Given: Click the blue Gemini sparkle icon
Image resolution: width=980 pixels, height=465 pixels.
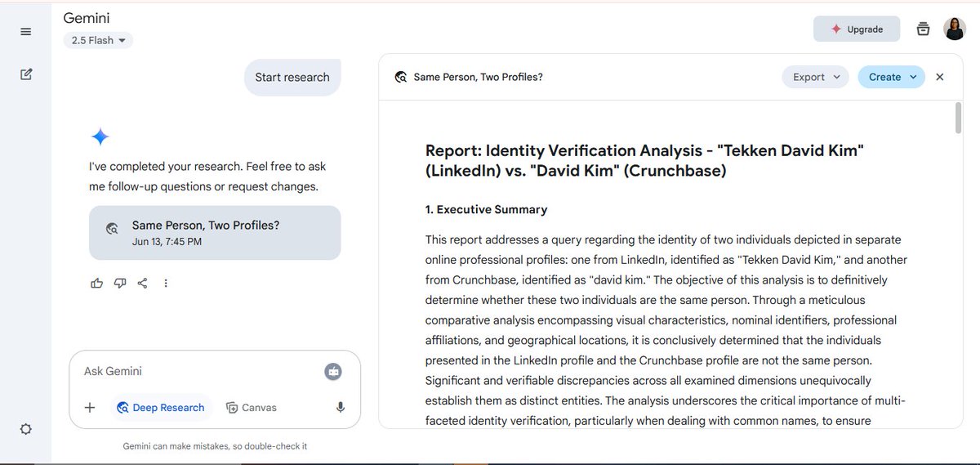Looking at the screenshot, I should pos(100,136).
